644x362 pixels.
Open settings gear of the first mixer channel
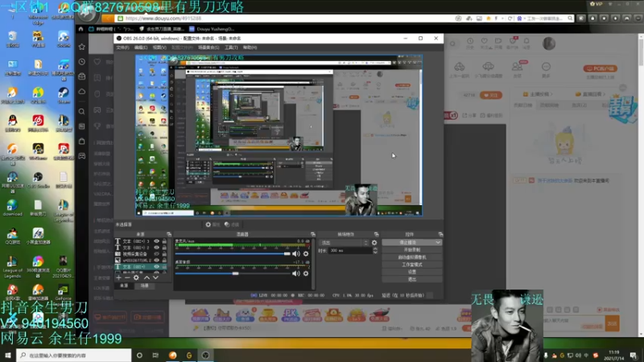306,253
